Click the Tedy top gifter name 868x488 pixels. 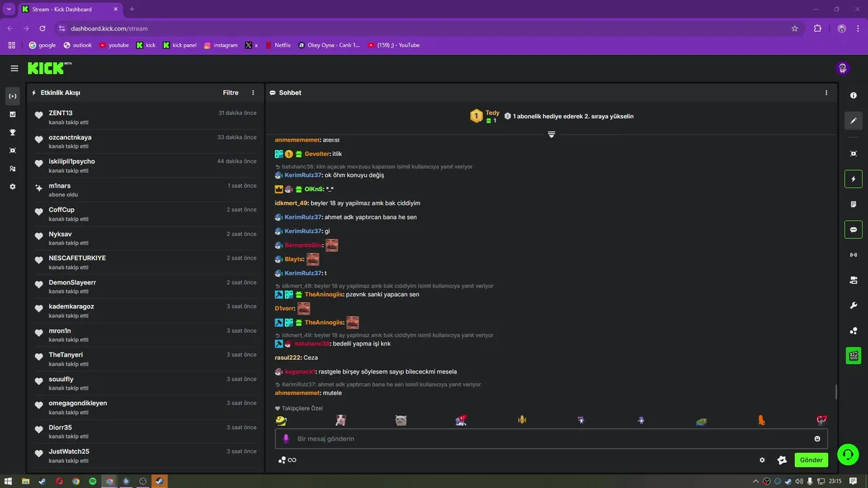point(492,113)
